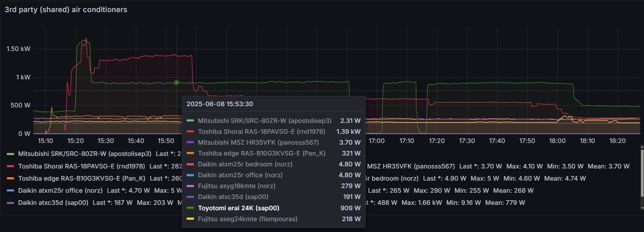This screenshot has width=644, height=232.
Task: Click the '218 W' value in the tooltip
Action: click(352, 219)
